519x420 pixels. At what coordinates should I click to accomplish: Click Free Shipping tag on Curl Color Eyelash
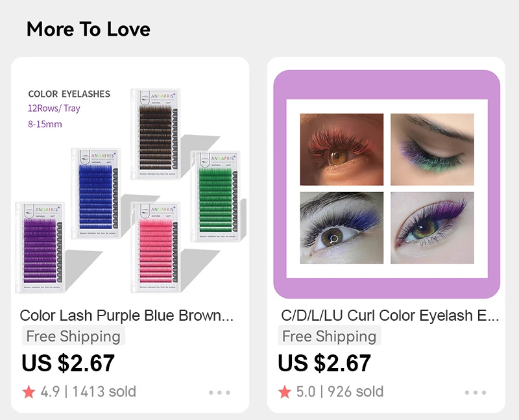point(330,336)
